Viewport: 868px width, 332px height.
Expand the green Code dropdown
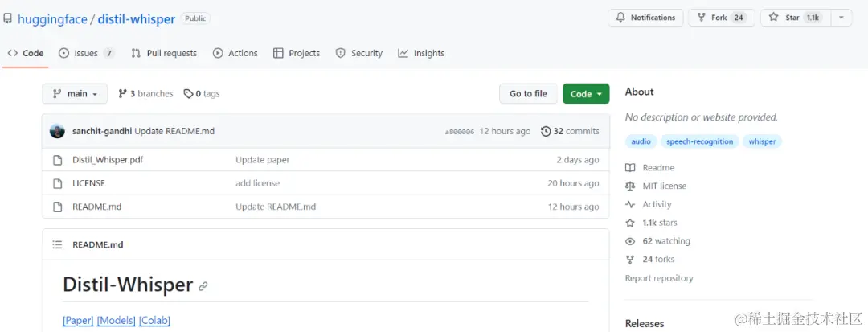tap(586, 93)
